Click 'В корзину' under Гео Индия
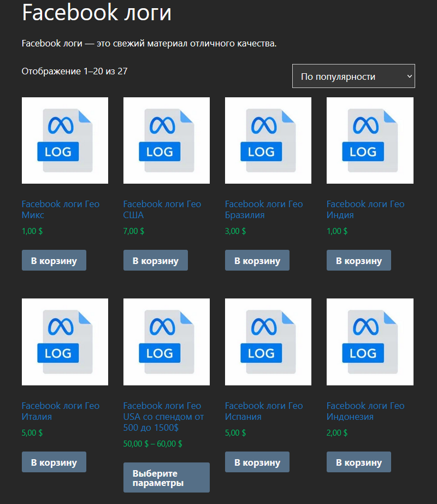Image resolution: width=437 pixels, height=504 pixels. coord(359,260)
